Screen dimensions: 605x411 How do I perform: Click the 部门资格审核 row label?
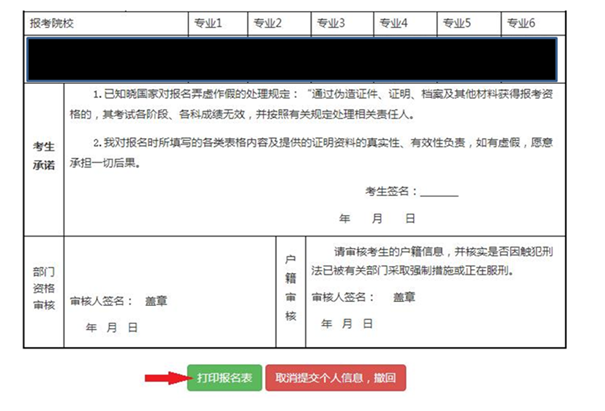pos(43,290)
